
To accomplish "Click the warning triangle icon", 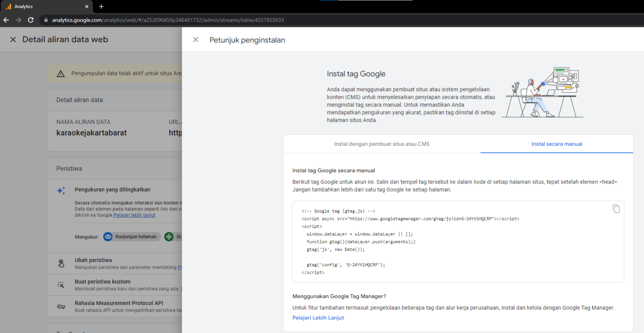I will click(61, 73).
